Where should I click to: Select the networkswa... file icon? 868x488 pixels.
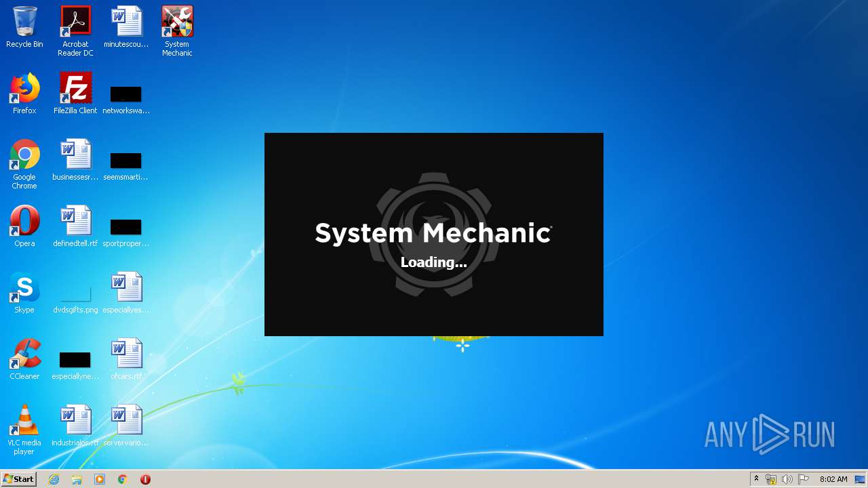[126, 94]
